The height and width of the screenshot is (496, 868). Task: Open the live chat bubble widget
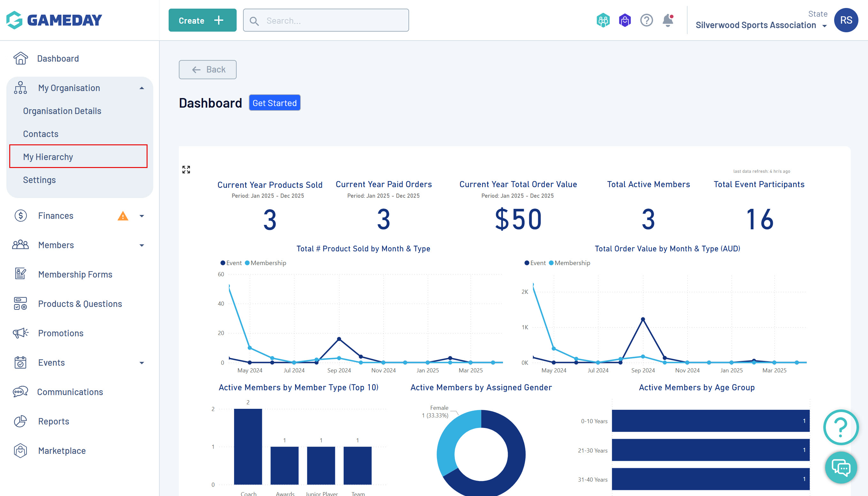[841, 467]
